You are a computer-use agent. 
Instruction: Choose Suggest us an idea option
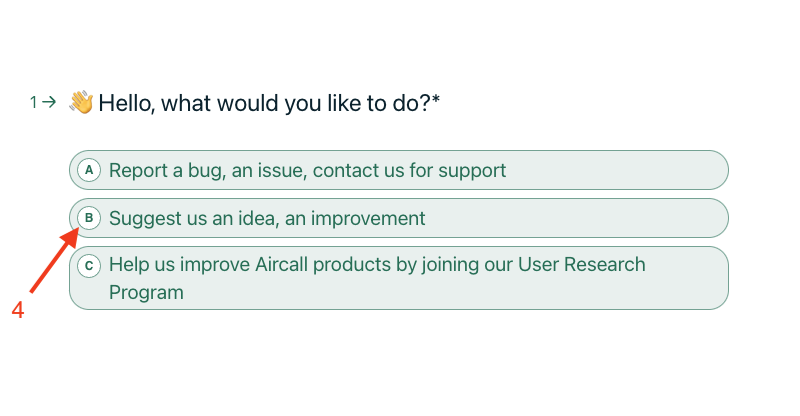click(398, 218)
